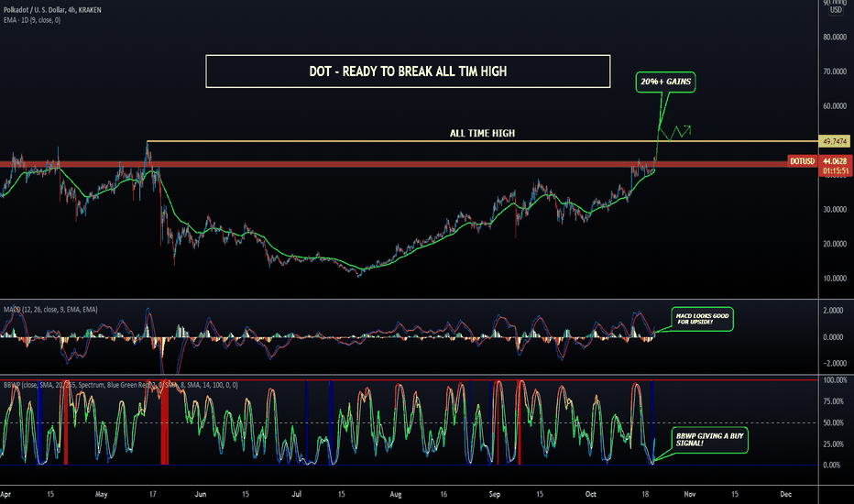Select the MACD (12, 26, close, 9) indicator legend
This screenshot has width=854, height=504.
tap(50, 310)
